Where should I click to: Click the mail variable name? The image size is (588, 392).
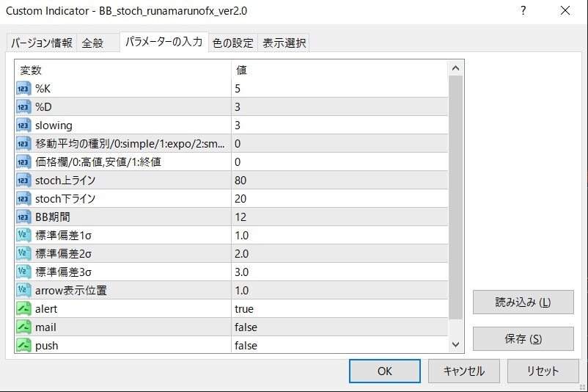[x=45, y=327]
